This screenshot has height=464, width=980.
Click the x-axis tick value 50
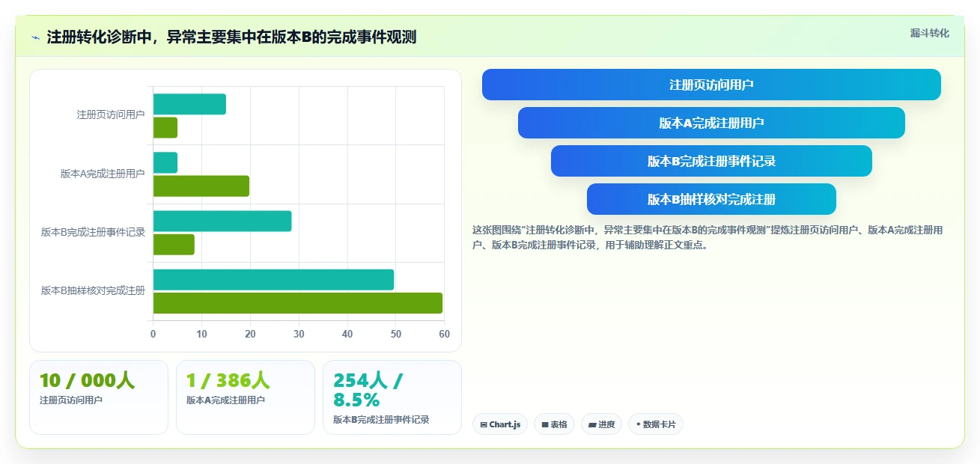coord(396,334)
